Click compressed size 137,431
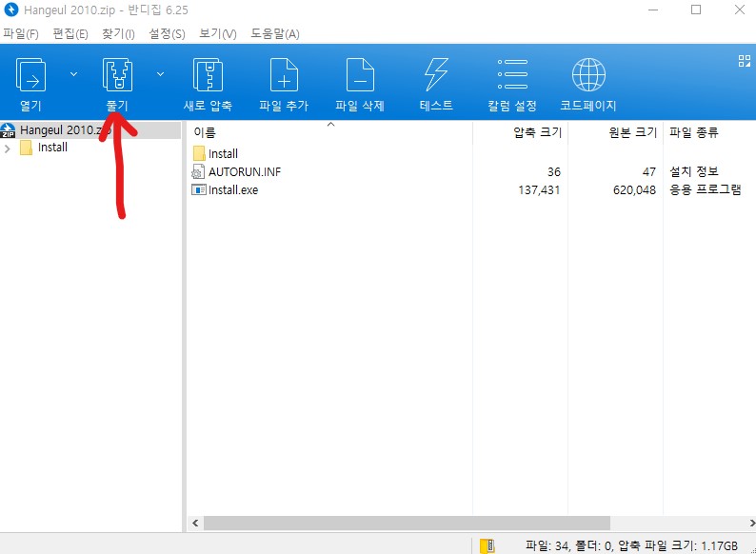This screenshot has height=554, width=756. click(539, 190)
